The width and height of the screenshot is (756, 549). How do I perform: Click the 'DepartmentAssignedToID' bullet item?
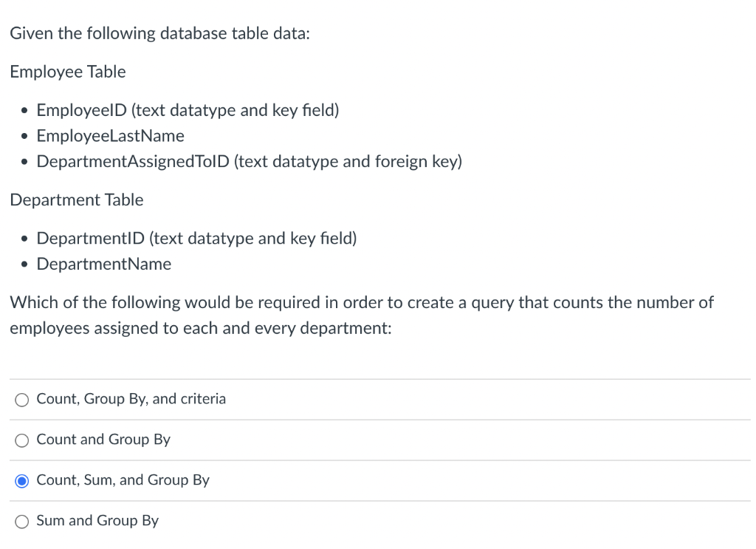249,161
